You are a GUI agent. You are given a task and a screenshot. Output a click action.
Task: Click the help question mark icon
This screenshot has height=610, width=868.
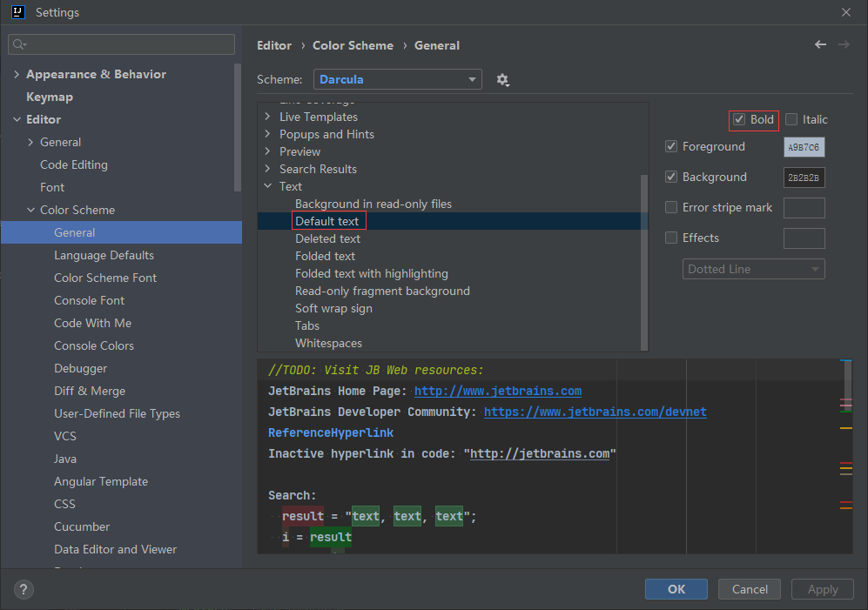pos(24,589)
